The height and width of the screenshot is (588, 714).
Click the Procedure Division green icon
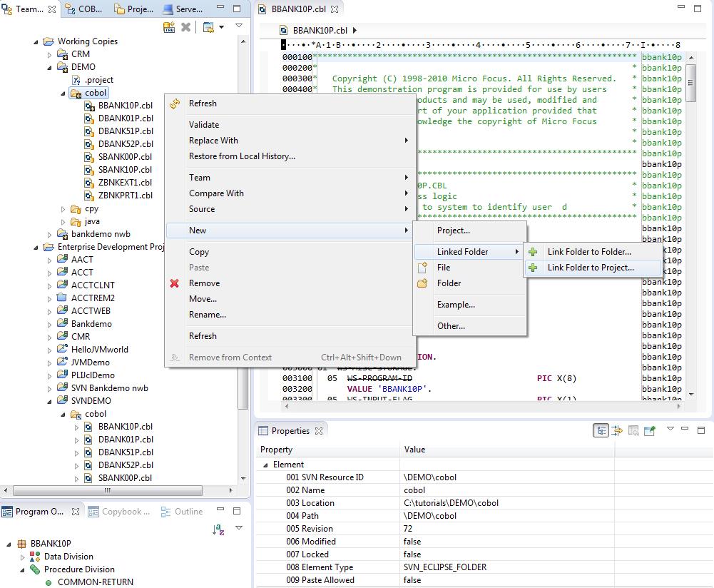(x=35, y=569)
